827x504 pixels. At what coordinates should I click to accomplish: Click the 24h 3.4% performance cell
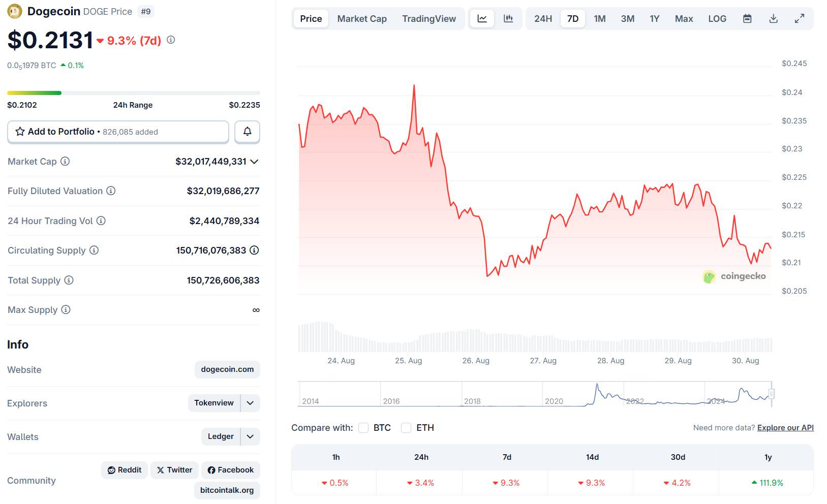[x=420, y=483]
